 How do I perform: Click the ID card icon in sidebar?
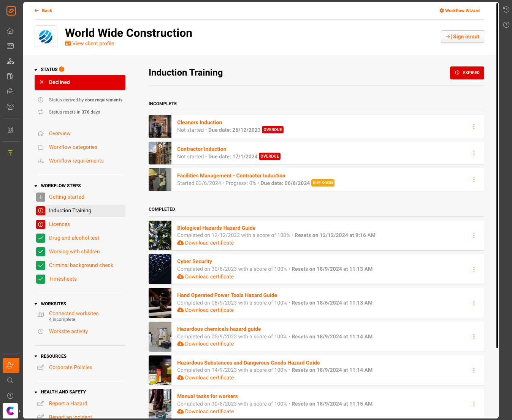[10, 46]
